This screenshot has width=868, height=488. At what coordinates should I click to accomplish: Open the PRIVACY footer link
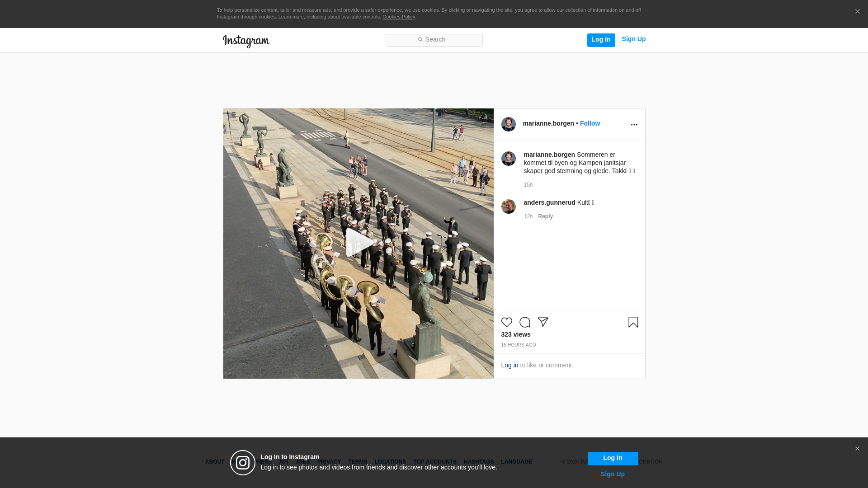coord(329,462)
